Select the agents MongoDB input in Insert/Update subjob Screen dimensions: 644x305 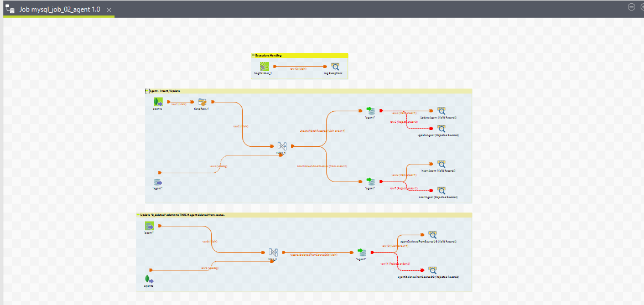[158, 102]
